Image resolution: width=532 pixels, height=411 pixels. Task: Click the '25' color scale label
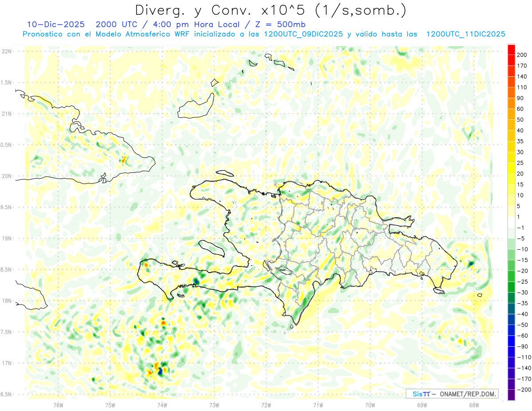521,163
